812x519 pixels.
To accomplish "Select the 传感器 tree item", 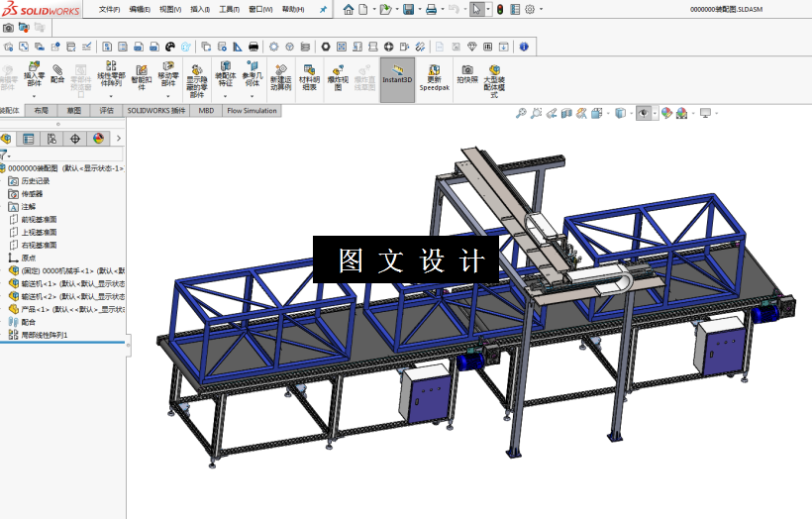I will (26, 194).
